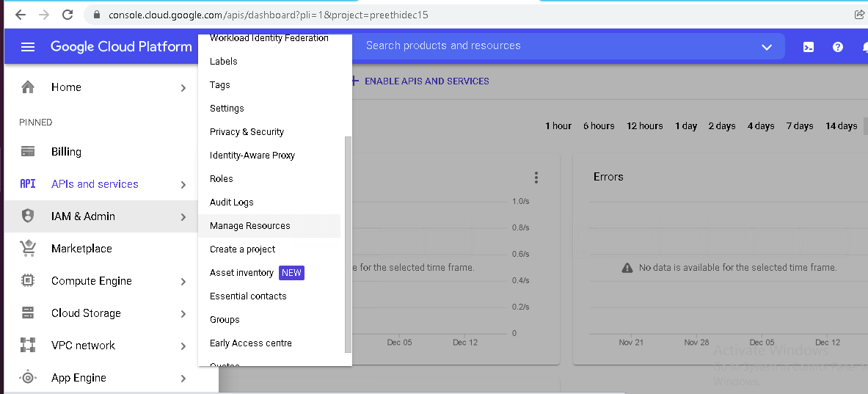Click the Compute Engine chip icon
This screenshot has height=394, width=868.
point(28,280)
